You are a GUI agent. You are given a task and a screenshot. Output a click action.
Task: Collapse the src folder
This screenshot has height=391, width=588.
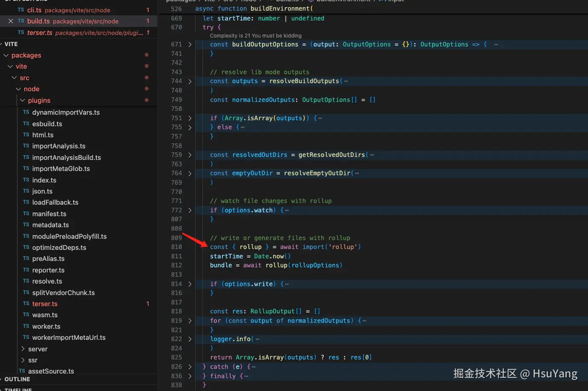pyautogui.click(x=14, y=78)
